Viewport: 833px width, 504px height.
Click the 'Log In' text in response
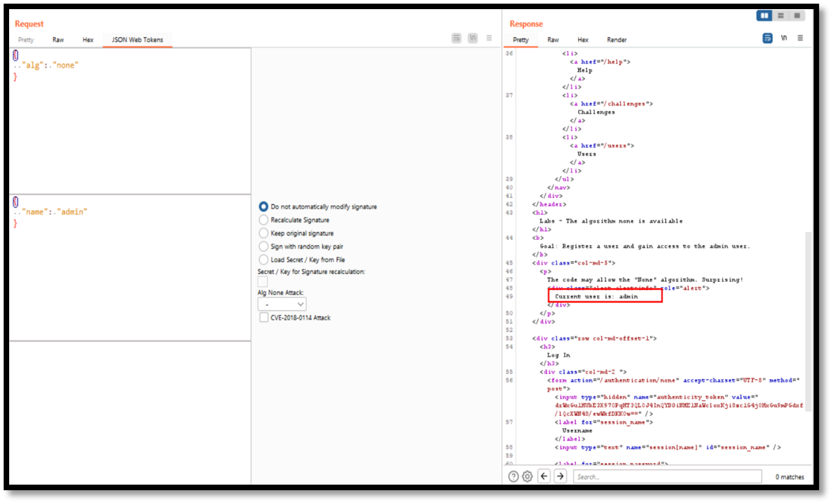tap(559, 355)
